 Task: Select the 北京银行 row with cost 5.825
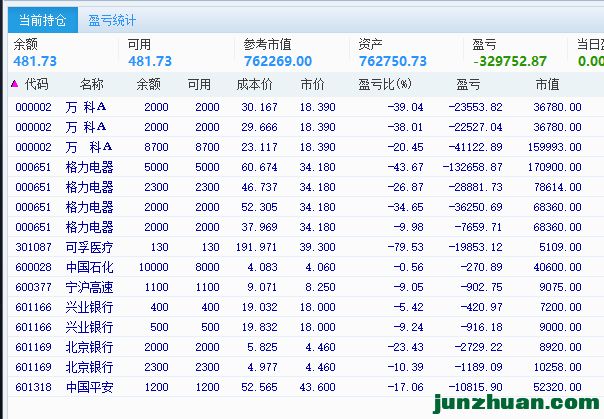(306, 347)
